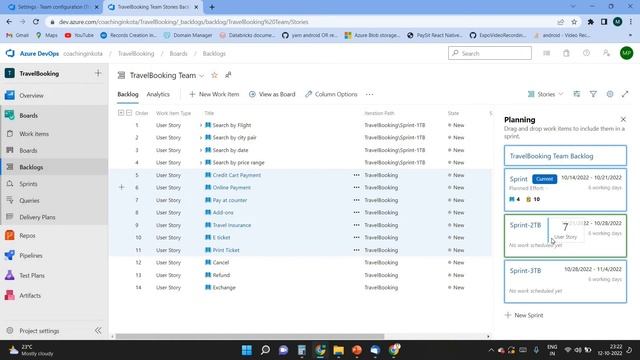Open Test Plans hub
This screenshot has width=640, height=360.
coord(32,276)
